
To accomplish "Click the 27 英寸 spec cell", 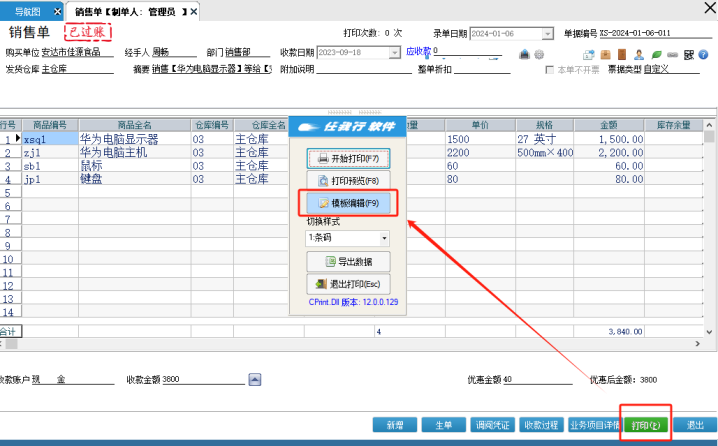I will 544,139.
